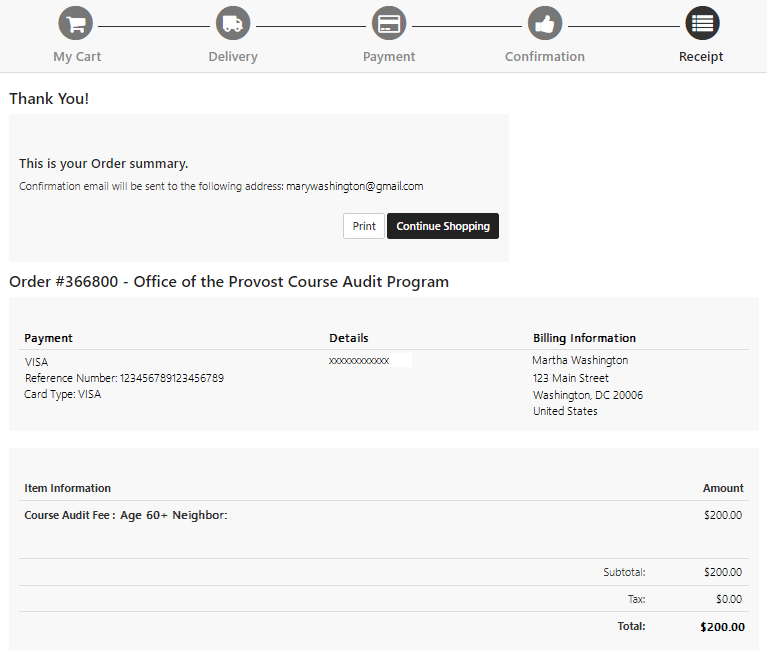Image resolution: width=767 pixels, height=662 pixels.
Task: Select the My Cart step label
Action: point(77,57)
